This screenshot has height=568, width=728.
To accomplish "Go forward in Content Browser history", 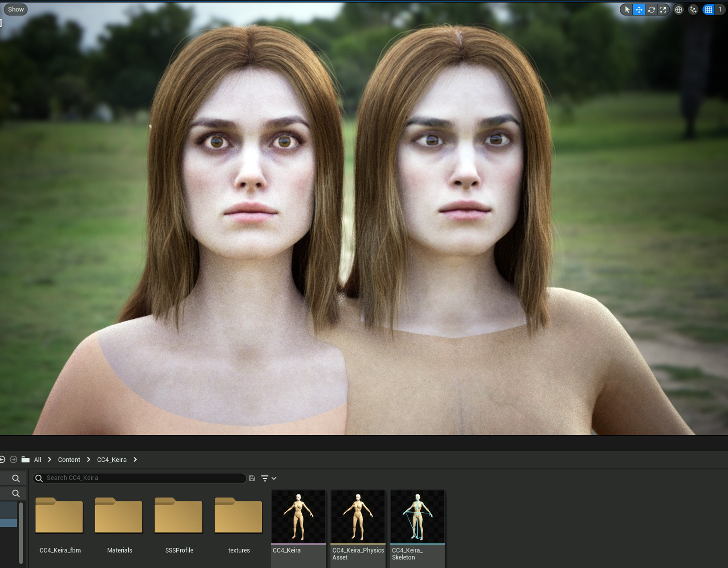I will coord(14,459).
